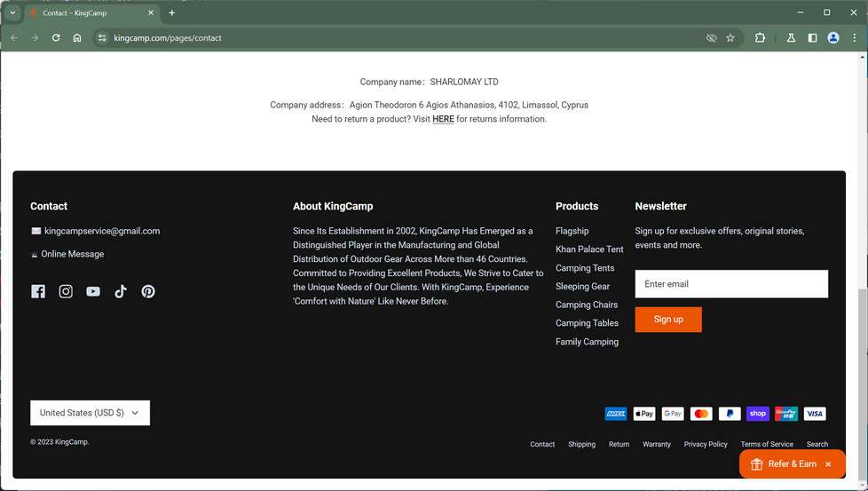868x491 pixels.
Task: Click the American Express payment icon
Action: (x=616, y=414)
